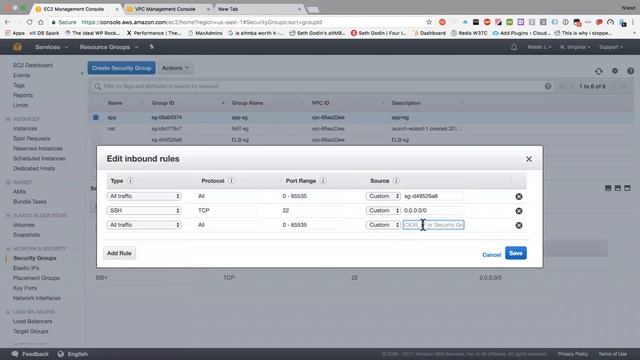Screen dimensions: 640x360
Task: Delete the SSH rule with its X icon
Action: [519, 211]
